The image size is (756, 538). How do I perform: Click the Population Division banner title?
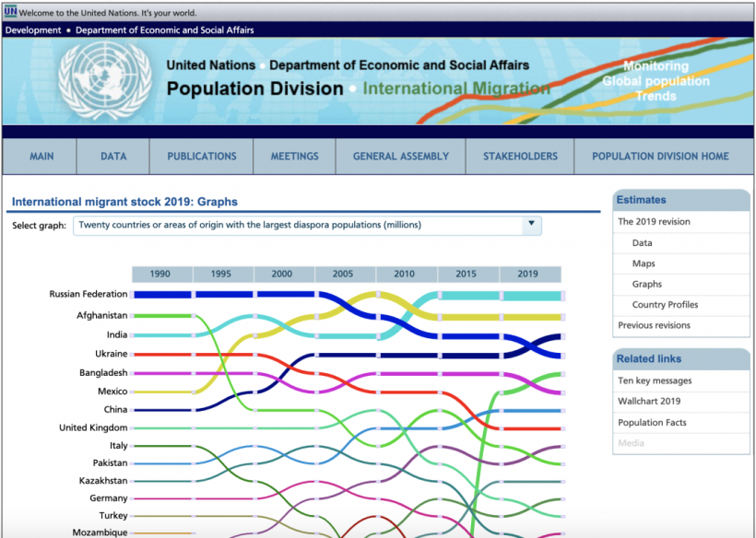(x=255, y=88)
